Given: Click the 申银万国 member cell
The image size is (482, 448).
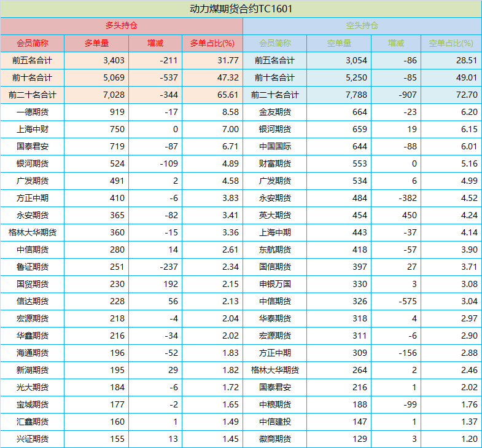Looking at the screenshot, I should tap(275, 284).
